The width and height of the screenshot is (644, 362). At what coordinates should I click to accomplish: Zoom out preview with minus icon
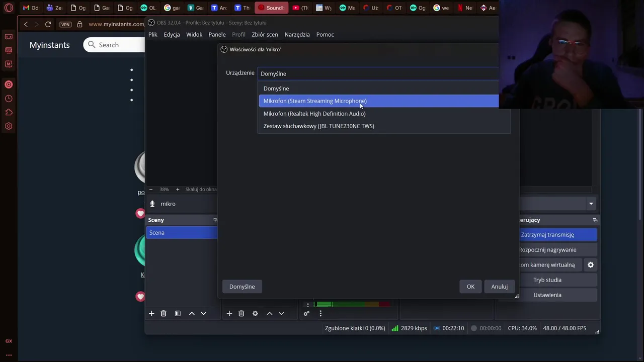pyautogui.click(x=150, y=190)
